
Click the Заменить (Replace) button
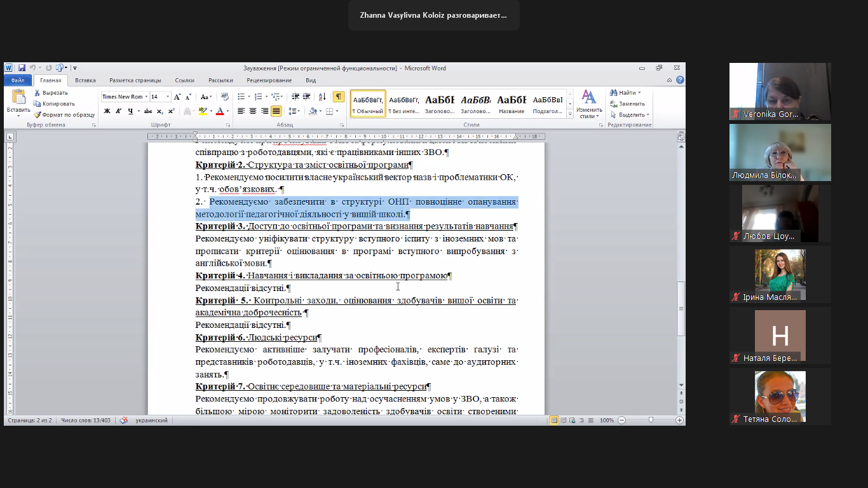627,104
